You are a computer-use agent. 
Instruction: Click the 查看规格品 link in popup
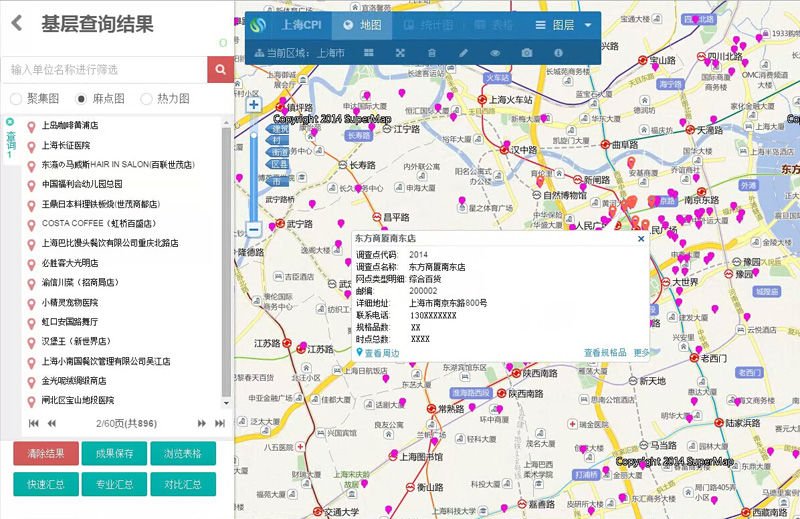(605, 352)
